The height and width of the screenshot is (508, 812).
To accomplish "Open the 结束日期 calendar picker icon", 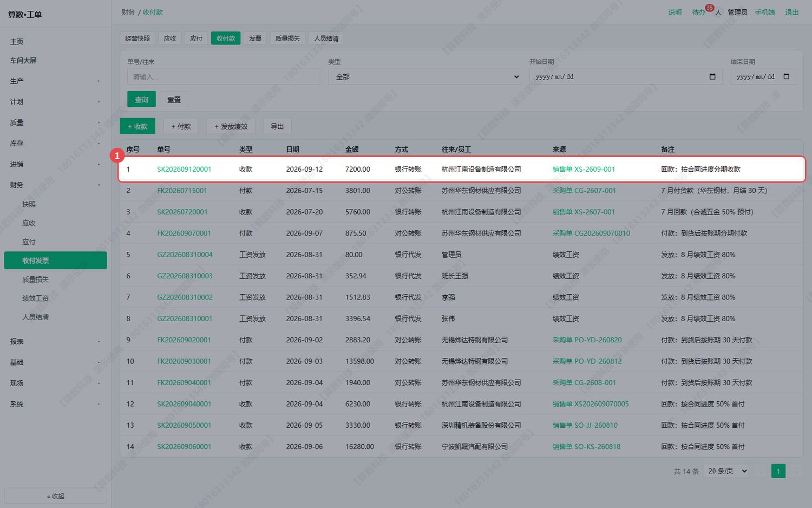I will click(x=787, y=77).
